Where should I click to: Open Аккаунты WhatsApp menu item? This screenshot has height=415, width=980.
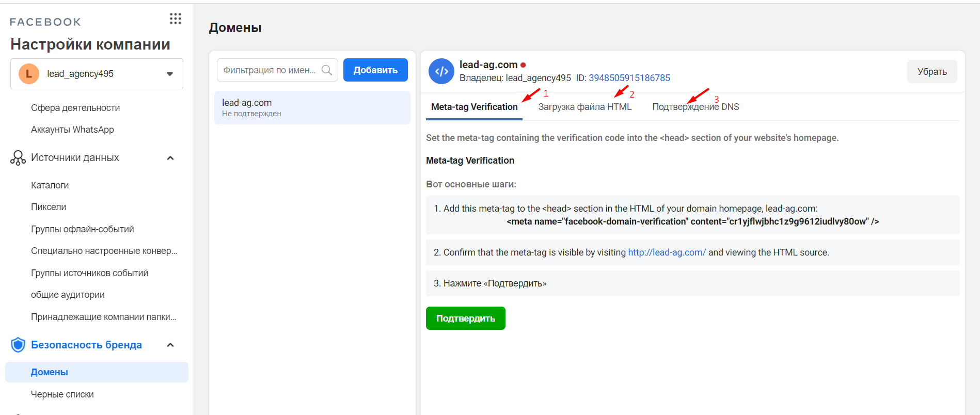pyautogui.click(x=72, y=130)
